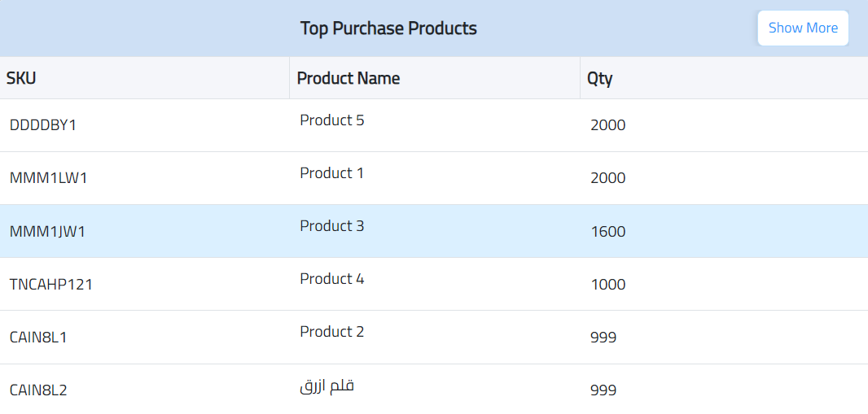Image resolution: width=868 pixels, height=414 pixels.
Task: Click the Product Name column header
Action: (x=349, y=78)
